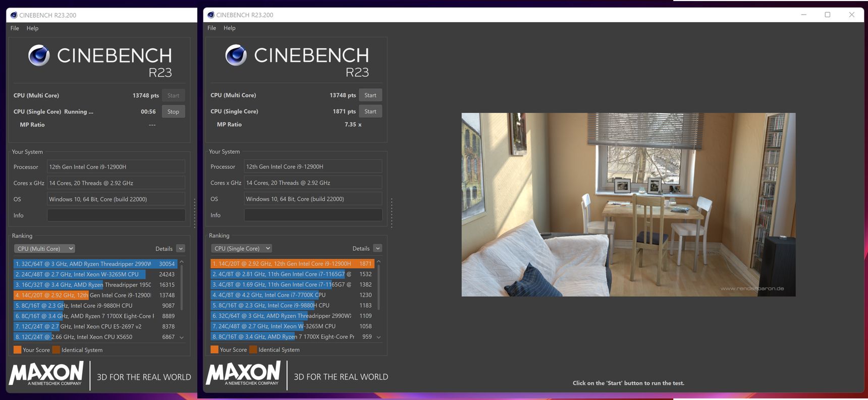The image size is (868, 400).
Task: Click right window title bar Cinebench icon
Action: point(211,15)
